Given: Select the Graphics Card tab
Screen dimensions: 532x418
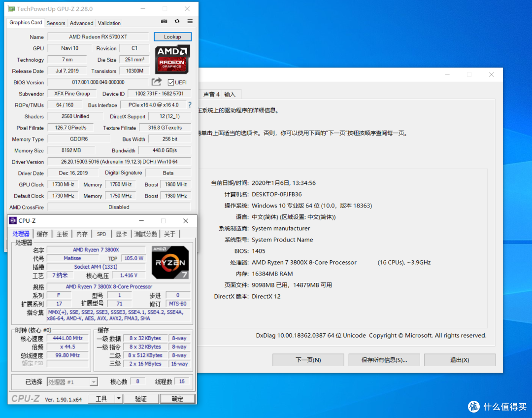Looking at the screenshot, I should pyautogui.click(x=26, y=22).
